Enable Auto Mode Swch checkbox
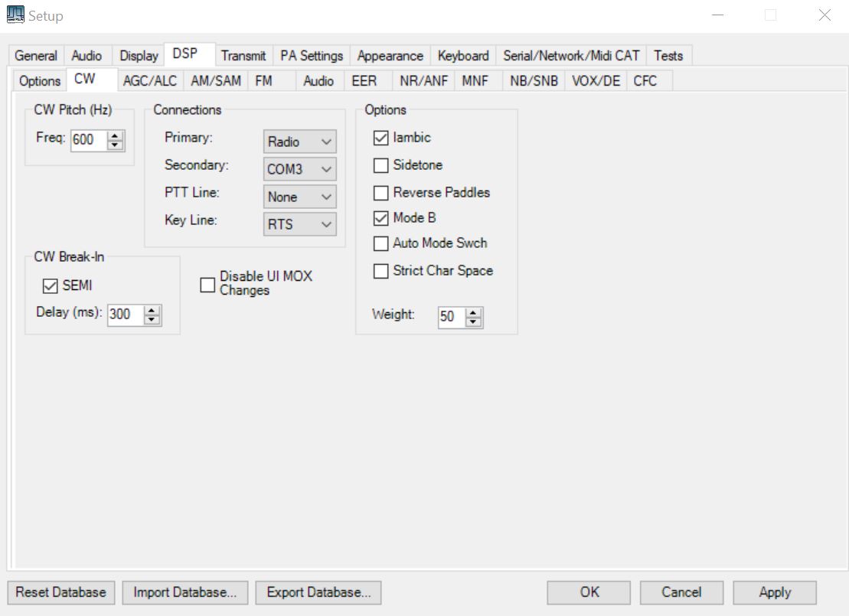 [x=380, y=243]
